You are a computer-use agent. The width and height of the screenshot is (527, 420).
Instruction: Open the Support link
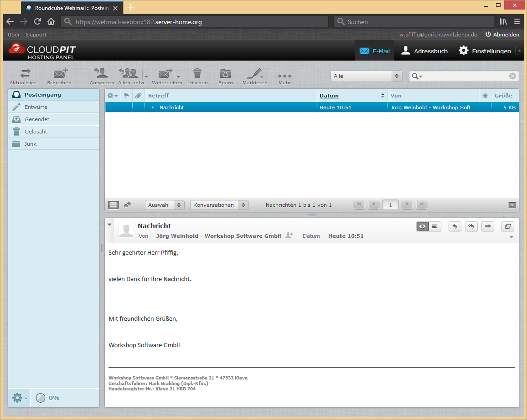[36, 35]
